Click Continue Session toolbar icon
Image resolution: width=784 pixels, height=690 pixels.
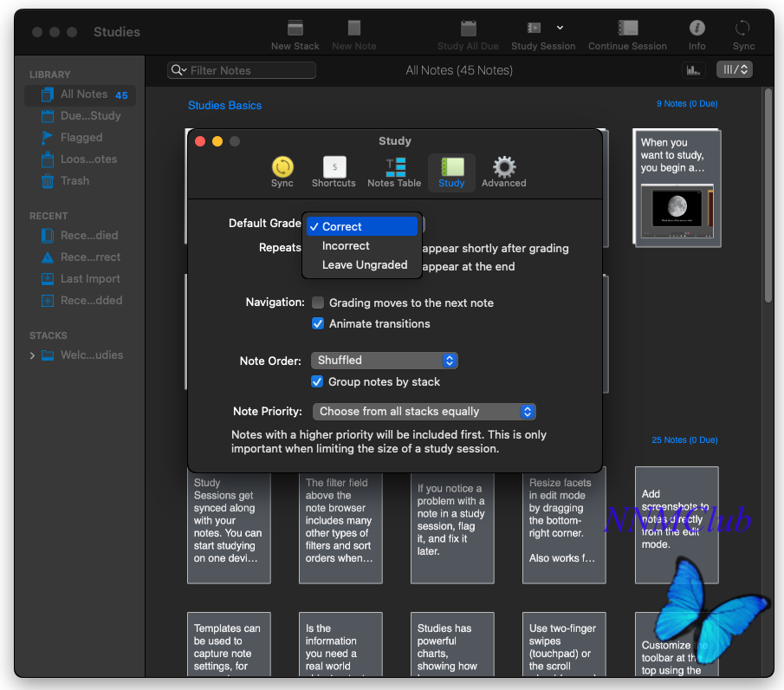click(x=627, y=28)
